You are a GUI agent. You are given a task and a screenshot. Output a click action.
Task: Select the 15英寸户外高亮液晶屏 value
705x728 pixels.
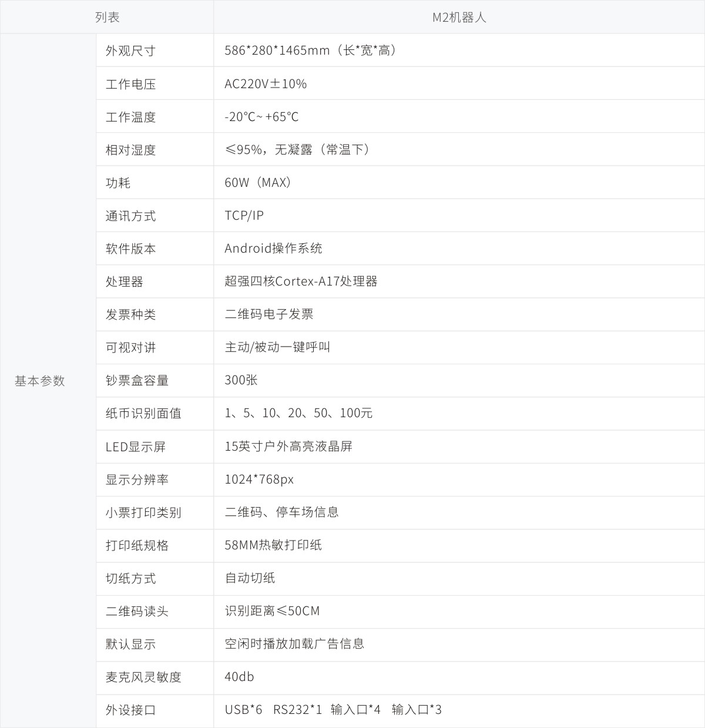pyautogui.click(x=288, y=446)
